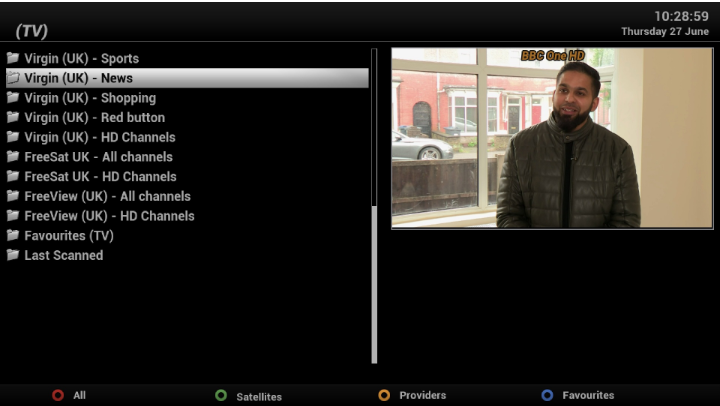Click folder icon beside Last Scanned
This screenshot has height=406, width=720.
(x=13, y=255)
